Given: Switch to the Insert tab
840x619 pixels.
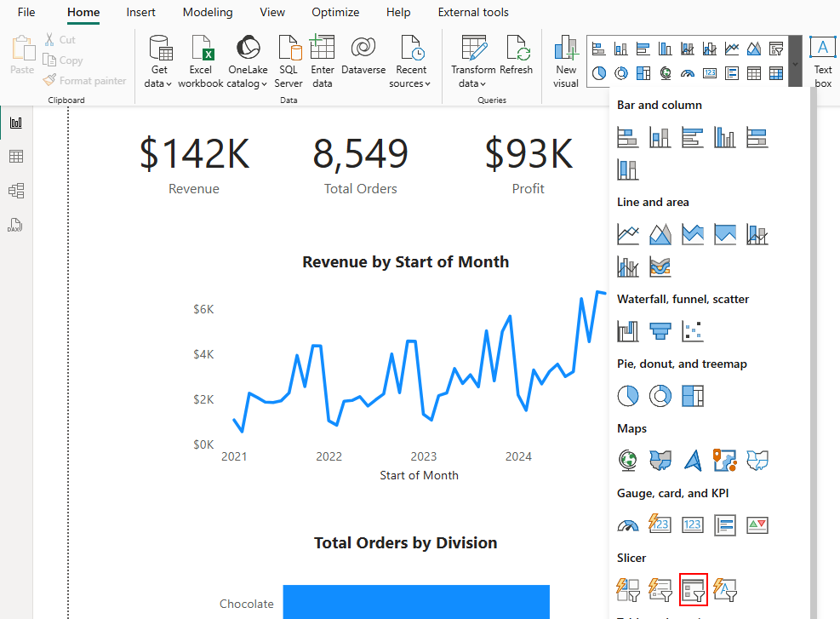Looking at the screenshot, I should click(141, 12).
